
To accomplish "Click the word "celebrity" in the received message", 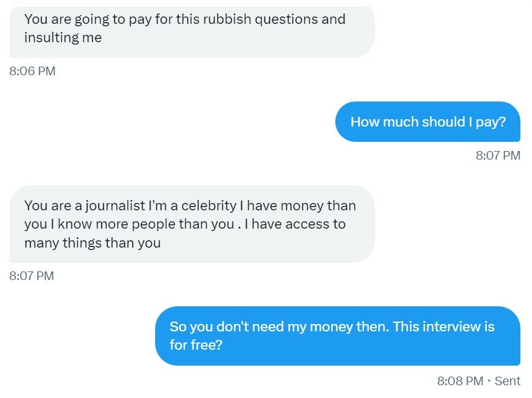I will tap(209, 206).
